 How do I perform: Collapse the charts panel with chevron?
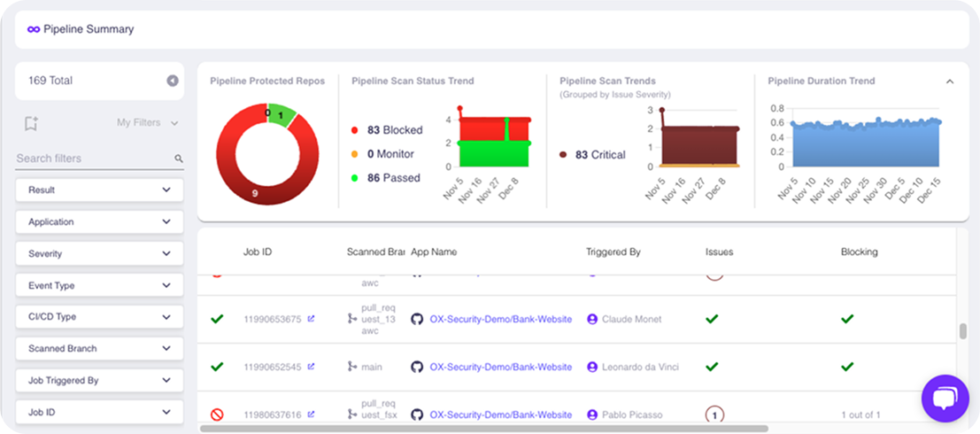pos(949,81)
